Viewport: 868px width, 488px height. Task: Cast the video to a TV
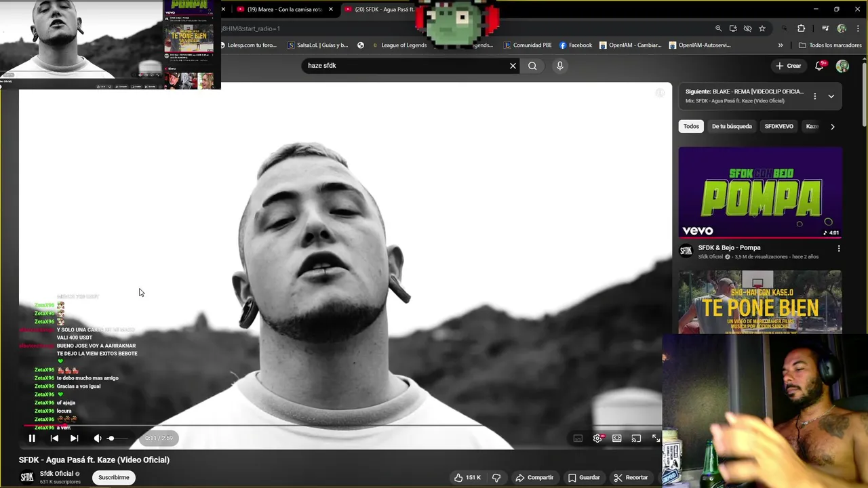636,439
